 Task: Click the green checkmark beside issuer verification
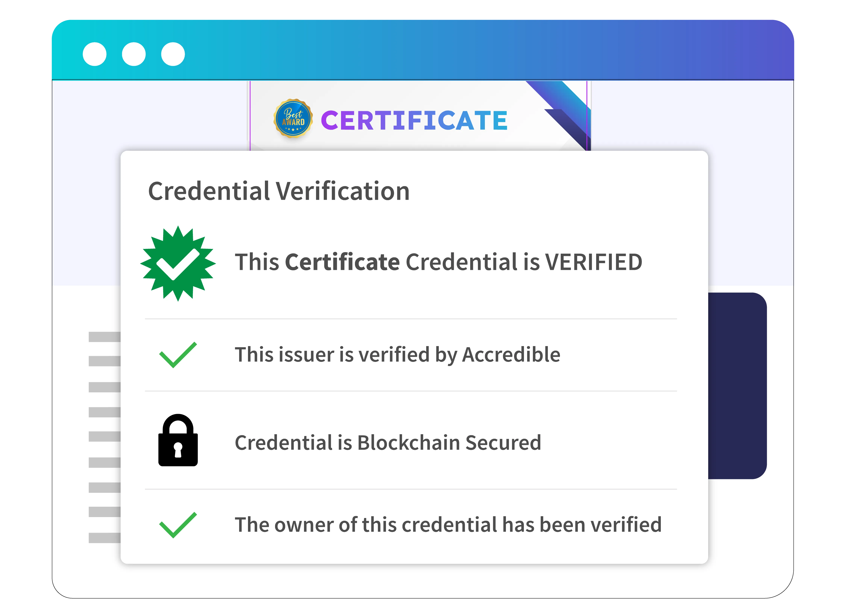click(178, 354)
